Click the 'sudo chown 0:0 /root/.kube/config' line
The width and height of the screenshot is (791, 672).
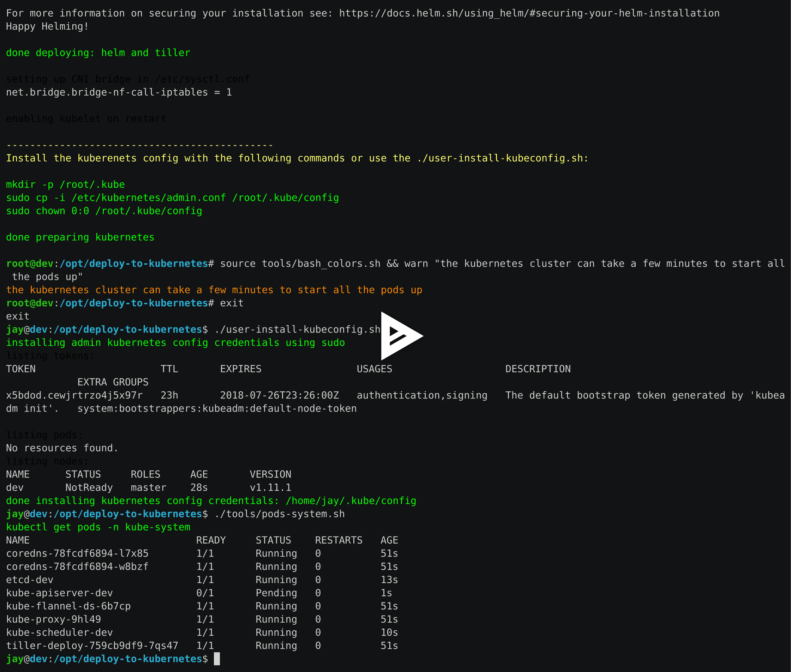pyautogui.click(x=104, y=211)
